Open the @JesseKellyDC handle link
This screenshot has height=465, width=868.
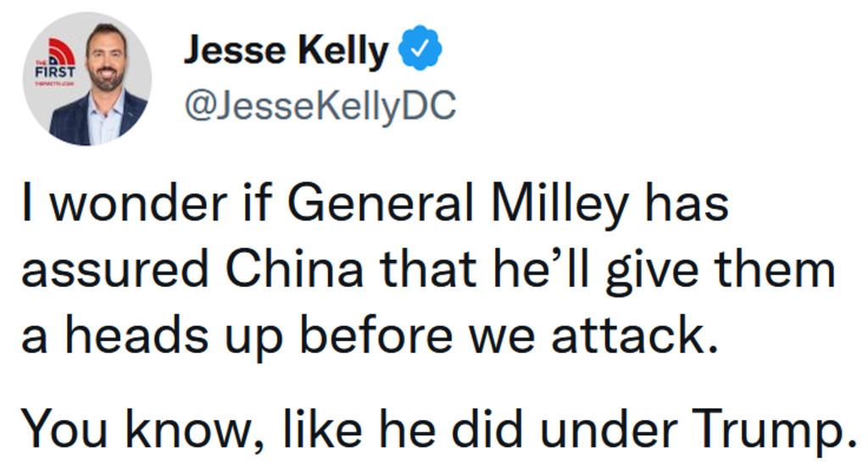coord(320,107)
